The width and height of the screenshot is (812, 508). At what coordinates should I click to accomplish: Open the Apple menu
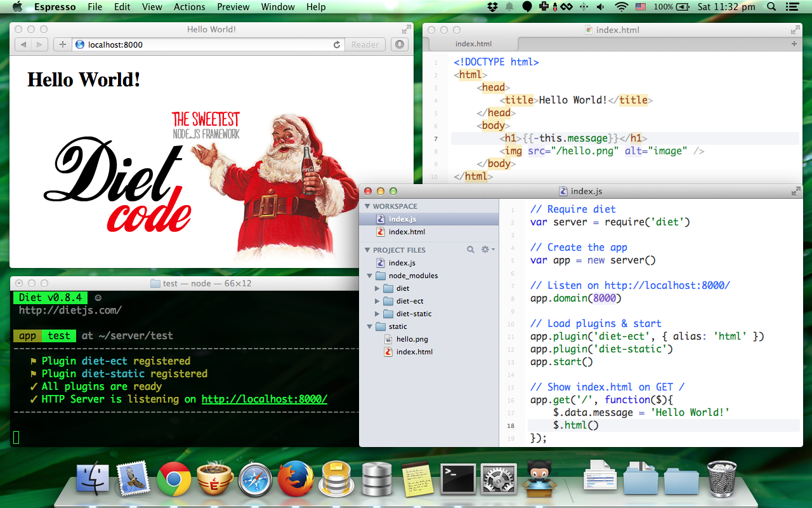pyautogui.click(x=16, y=7)
